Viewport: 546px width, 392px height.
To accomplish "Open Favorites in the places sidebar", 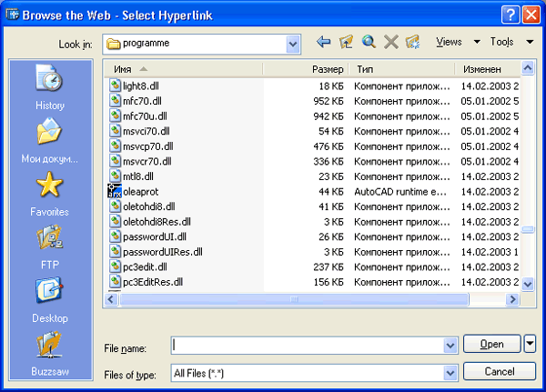I will (x=50, y=194).
